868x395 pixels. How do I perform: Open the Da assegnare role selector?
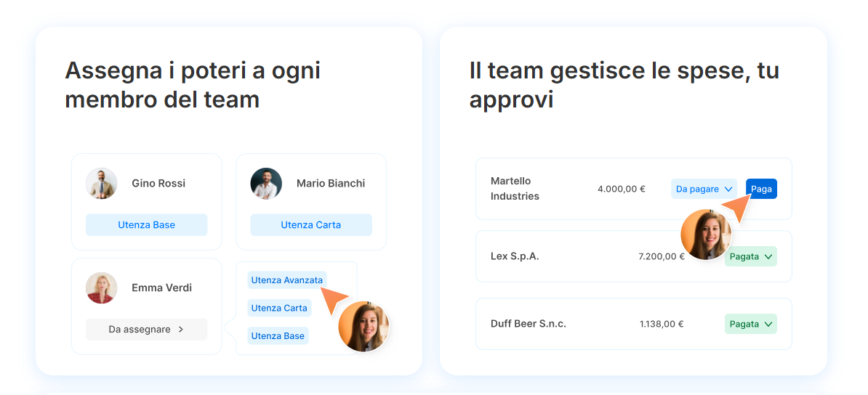click(146, 330)
